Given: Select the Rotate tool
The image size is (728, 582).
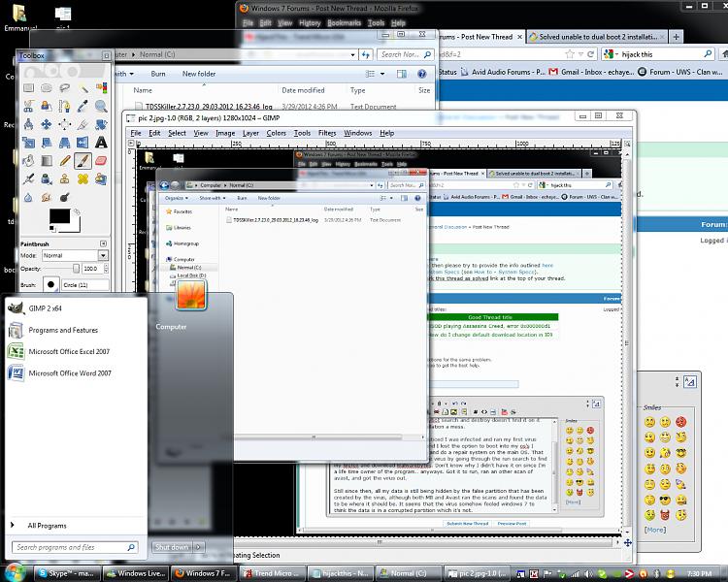Looking at the screenshot, I should click(x=101, y=124).
